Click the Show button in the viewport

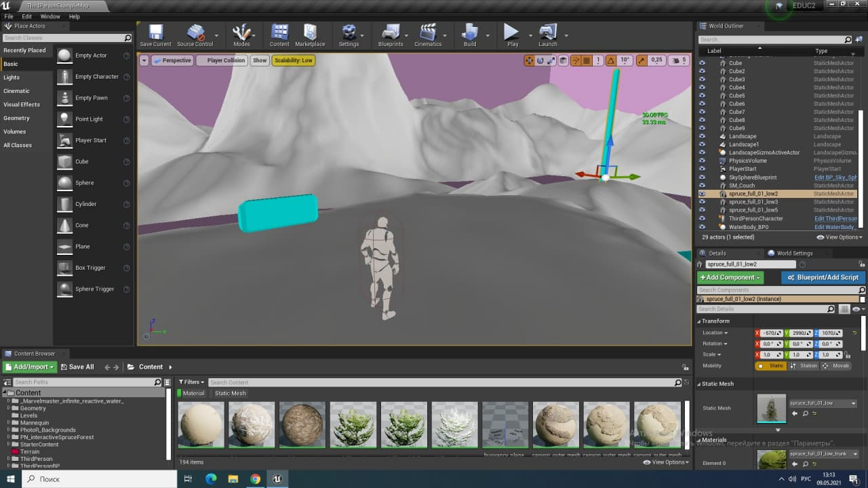click(x=260, y=60)
